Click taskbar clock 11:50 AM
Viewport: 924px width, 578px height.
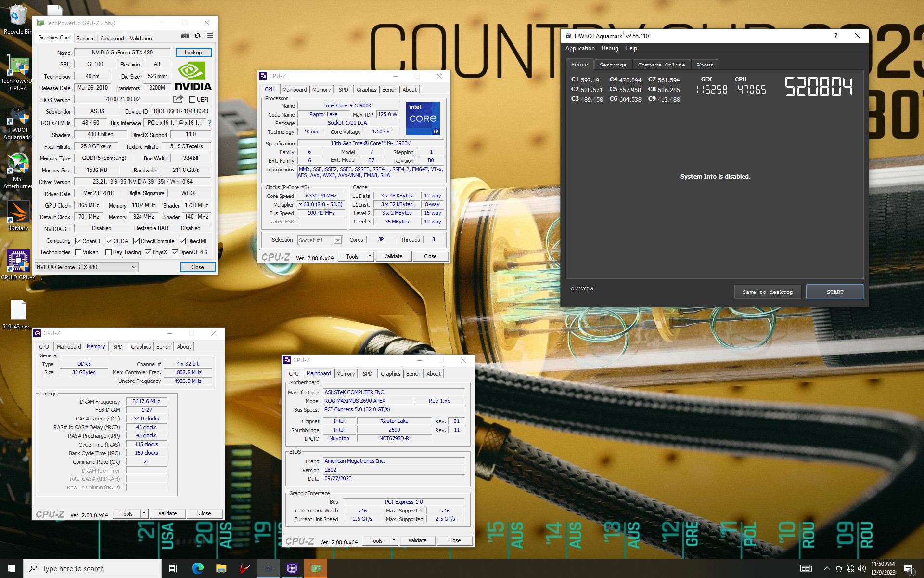[x=883, y=568]
